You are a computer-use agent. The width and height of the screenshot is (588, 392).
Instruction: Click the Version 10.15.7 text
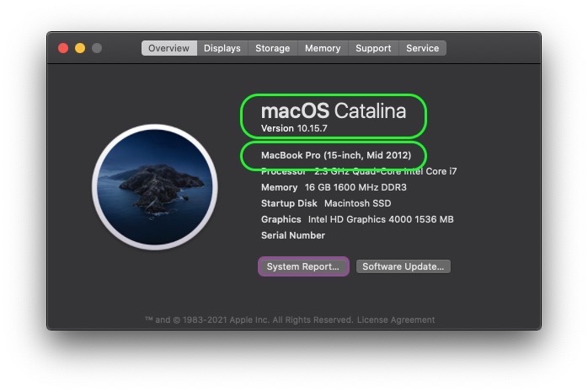[x=294, y=128]
